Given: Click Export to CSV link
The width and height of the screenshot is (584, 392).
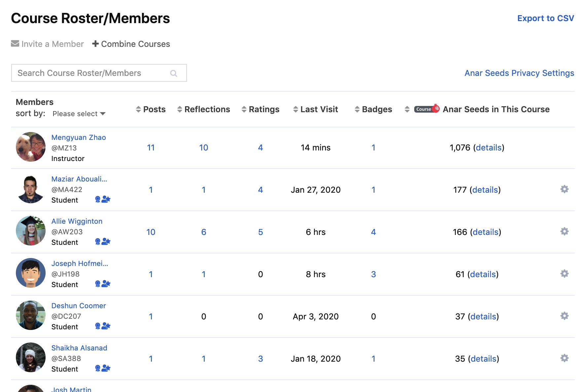Looking at the screenshot, I should coord(546,18).
